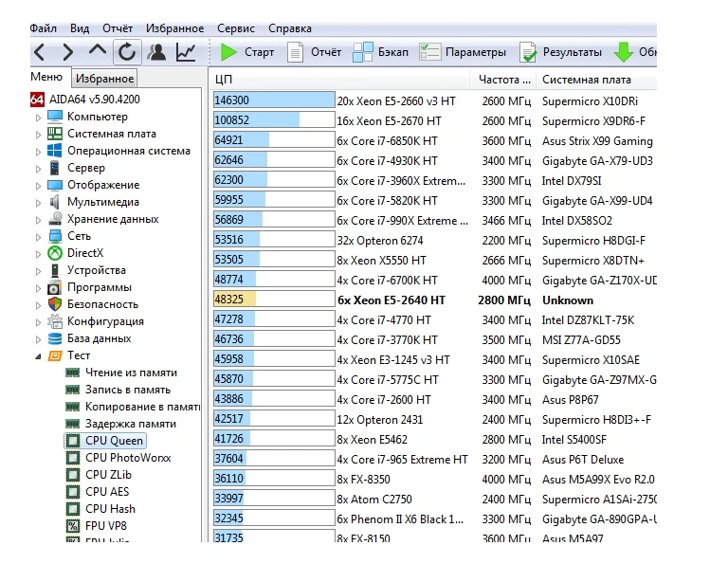Select the Системная плата tree icon
The image size is (728, 582).
click(x=55, y=134)
